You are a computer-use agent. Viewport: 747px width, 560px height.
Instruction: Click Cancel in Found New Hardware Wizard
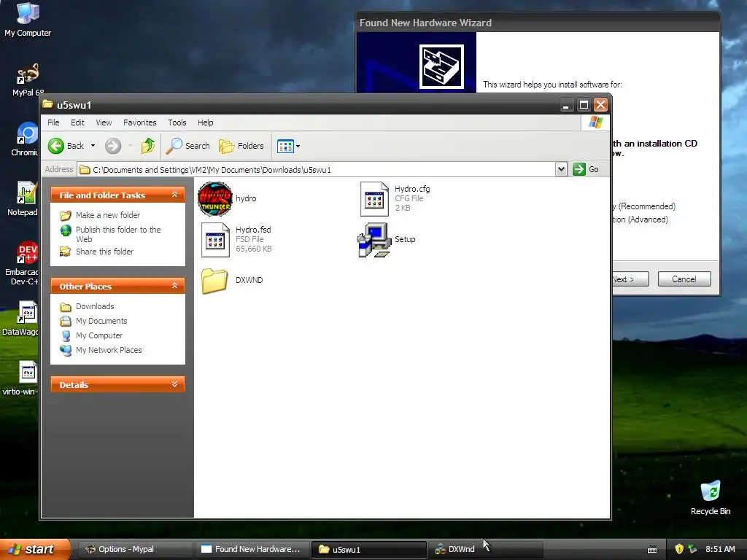coord(684,279)
